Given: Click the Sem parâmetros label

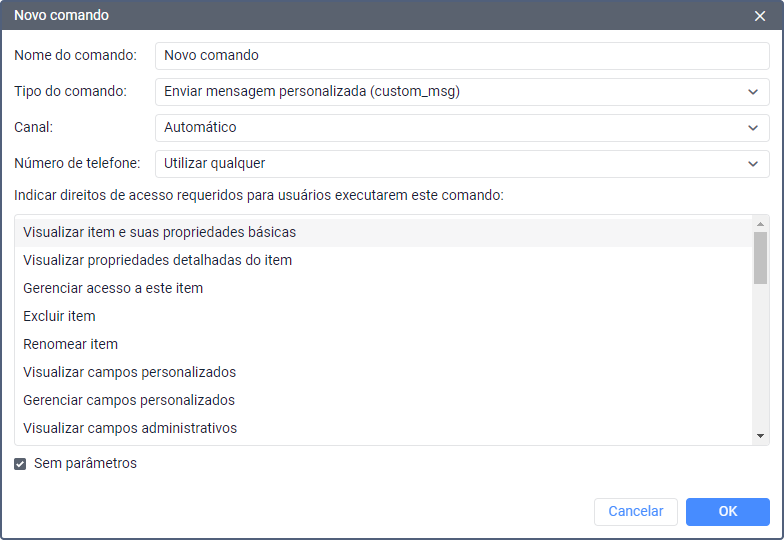Looking at the screenshot, I should click(85, 464).
